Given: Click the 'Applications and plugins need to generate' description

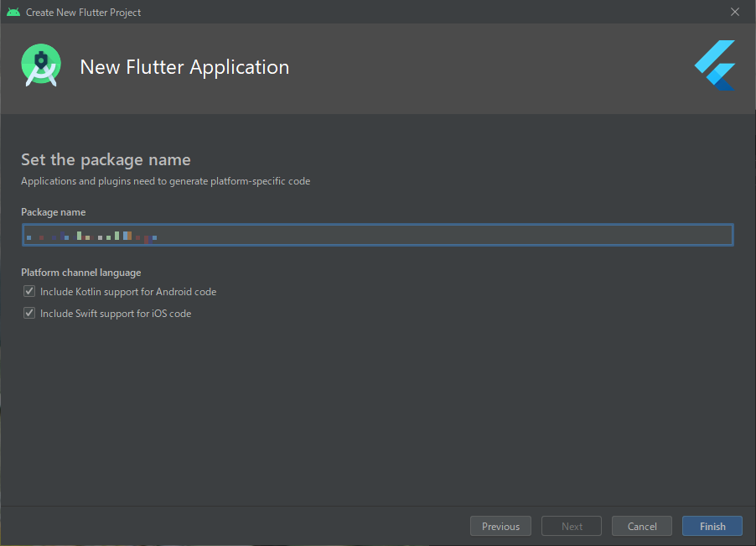Looking at the screenshot, I should 165,181.
